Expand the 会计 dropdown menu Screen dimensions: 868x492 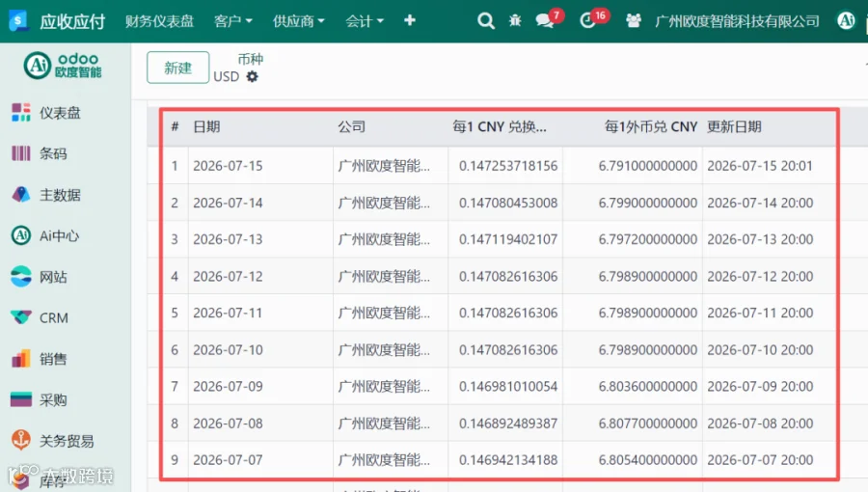click(x=365, y=21)
